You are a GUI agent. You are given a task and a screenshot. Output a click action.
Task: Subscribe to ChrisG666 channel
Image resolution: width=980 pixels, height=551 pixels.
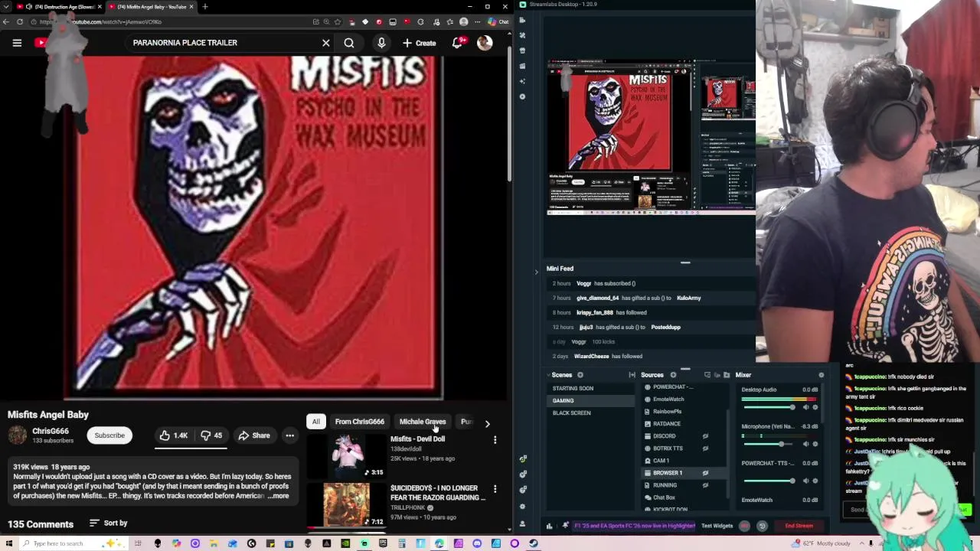[109, 435]
